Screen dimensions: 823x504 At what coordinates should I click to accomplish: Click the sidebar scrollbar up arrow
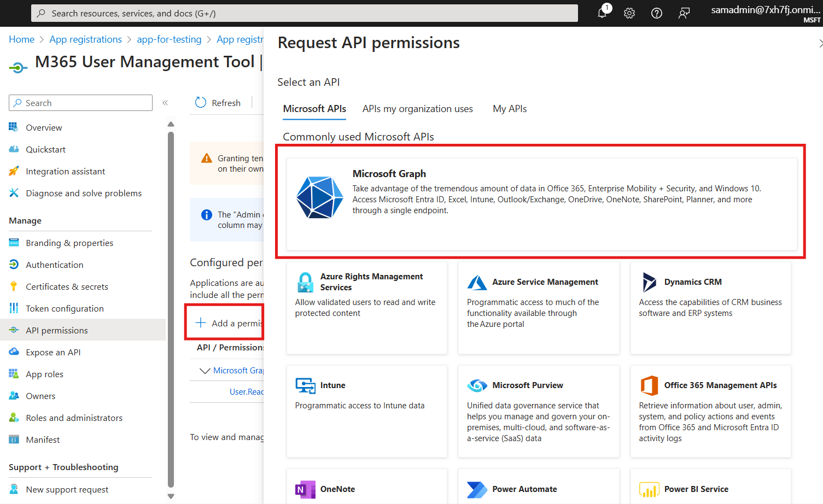[x=171, y=124]
